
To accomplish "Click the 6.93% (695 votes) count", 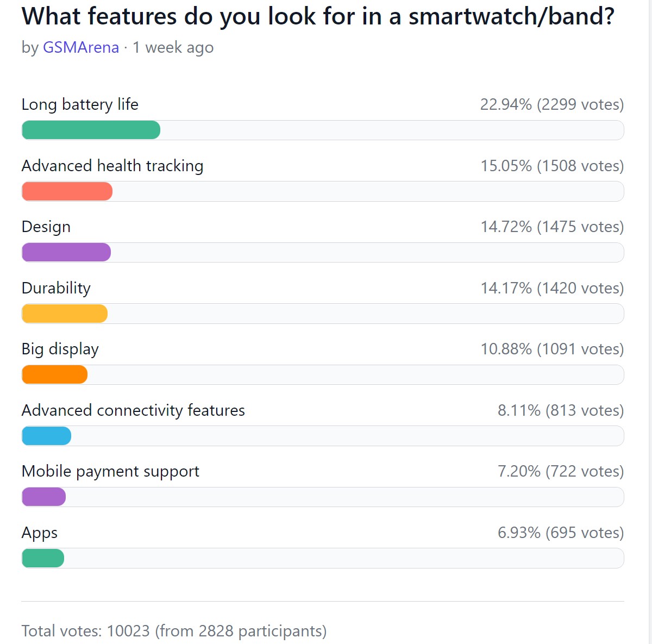I will point(560,533).
